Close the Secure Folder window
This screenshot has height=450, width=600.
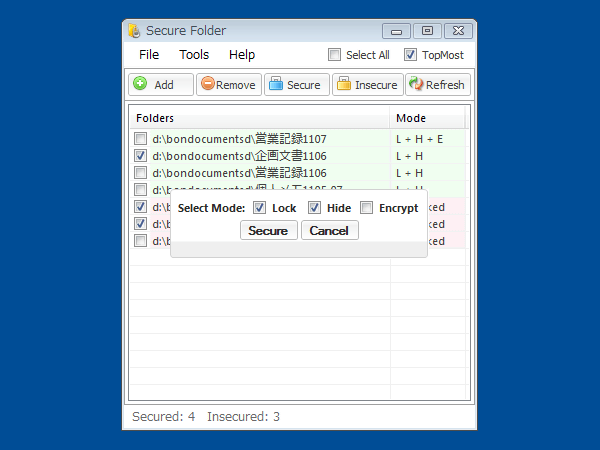click(x=458, y=31)
